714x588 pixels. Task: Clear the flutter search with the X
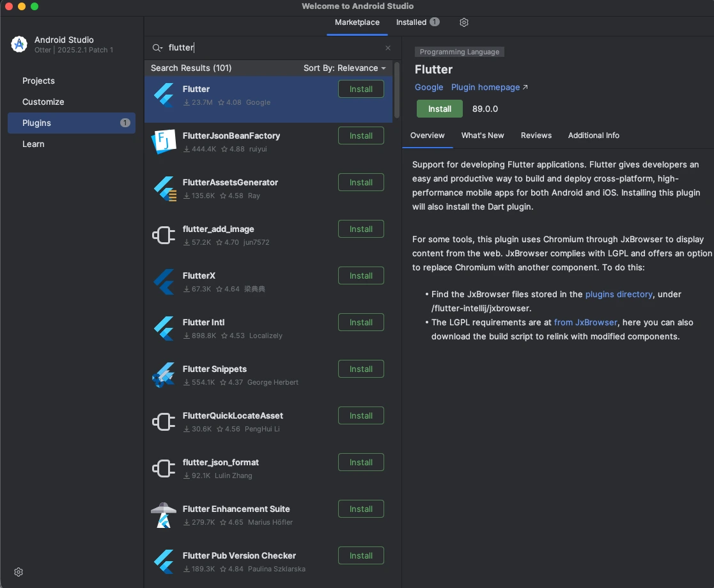[x=388, y=47]
